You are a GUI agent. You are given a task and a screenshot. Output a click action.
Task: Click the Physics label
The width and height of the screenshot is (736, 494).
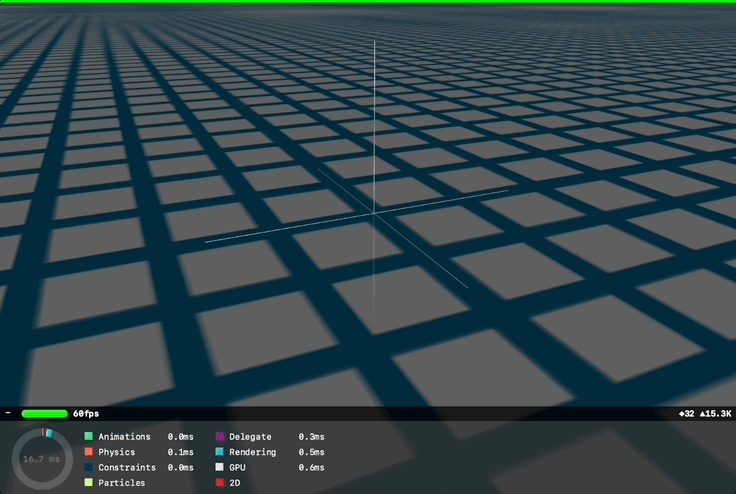click(x=116, y=452)
